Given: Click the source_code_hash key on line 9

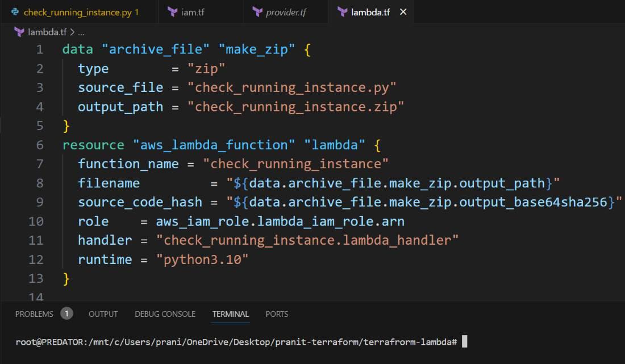Looking at the screenshot, I should point(140,202).
